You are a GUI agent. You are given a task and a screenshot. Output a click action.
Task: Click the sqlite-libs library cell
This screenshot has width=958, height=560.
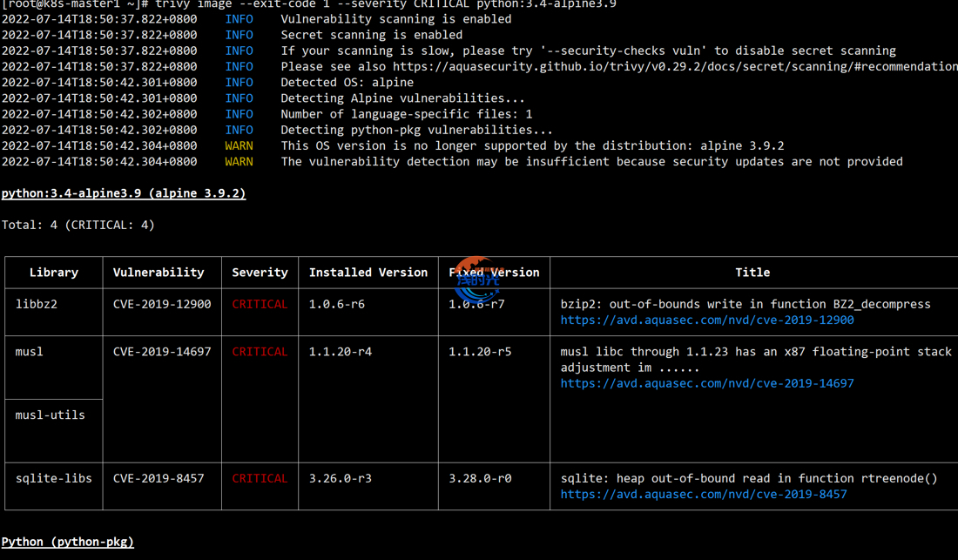[54, 478]
